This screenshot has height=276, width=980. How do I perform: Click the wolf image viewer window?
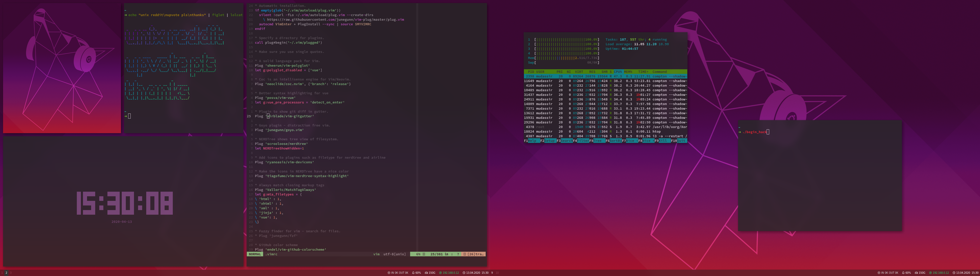62,68
